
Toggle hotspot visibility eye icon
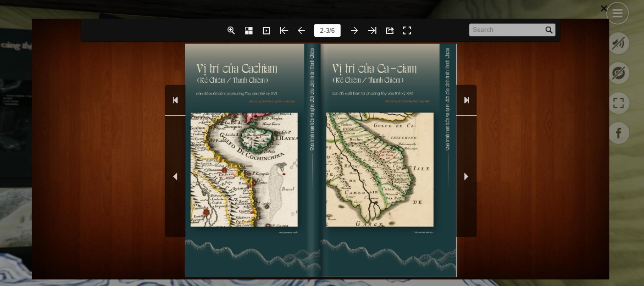pos(619,73)
